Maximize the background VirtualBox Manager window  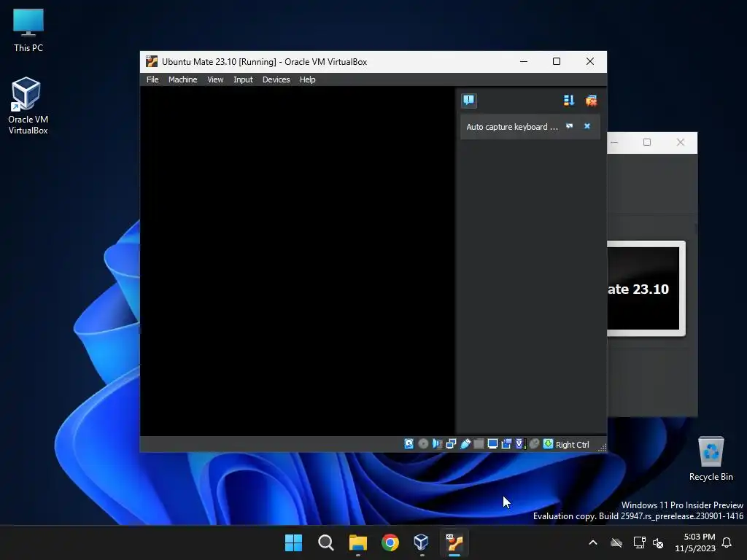tap(647, 142)
